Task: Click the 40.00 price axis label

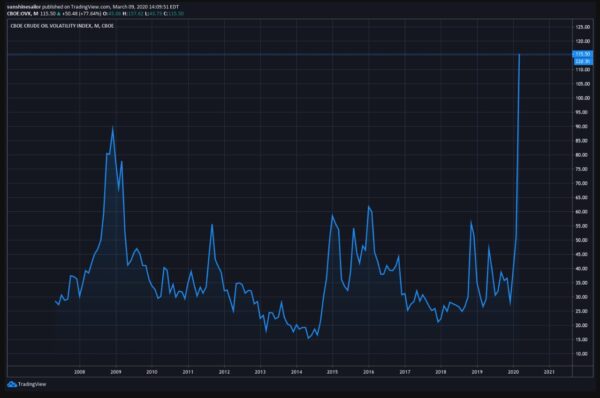Action: click(x=582, y=269)
